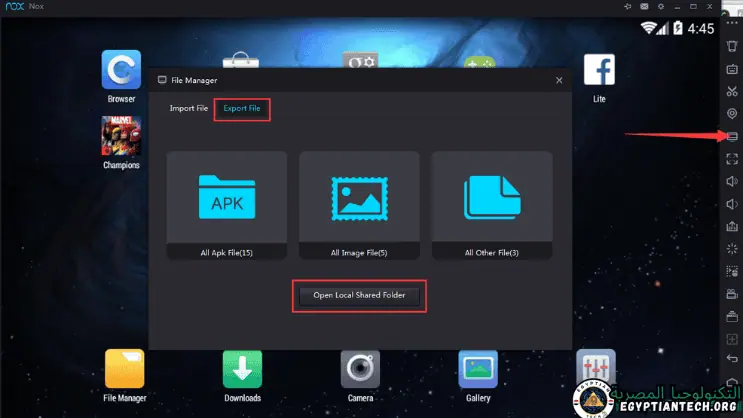The image size is (743, 418).
Task: Open the Browser app icon
Action: click(121, 70)
